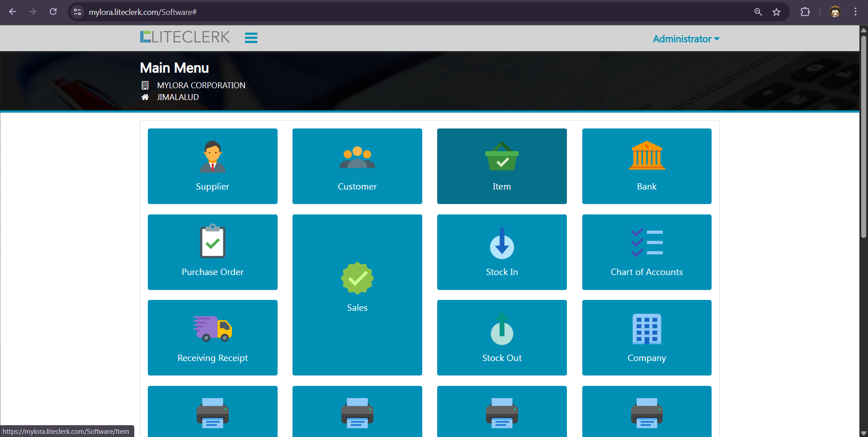The height and width of the screenshot is (437, 868).
Task: Open the Purchase Order clipboard tile
Action: [x=212, y=252]
